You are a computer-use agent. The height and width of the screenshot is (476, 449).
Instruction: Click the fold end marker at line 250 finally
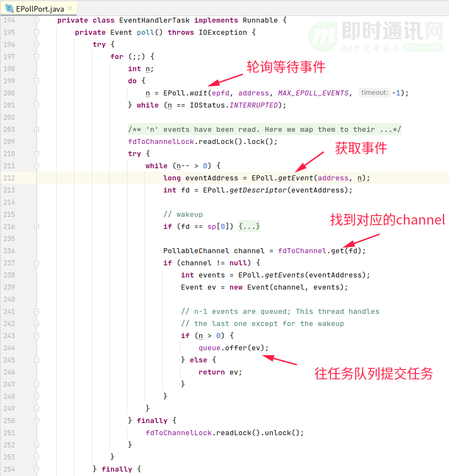click(37, 421)
